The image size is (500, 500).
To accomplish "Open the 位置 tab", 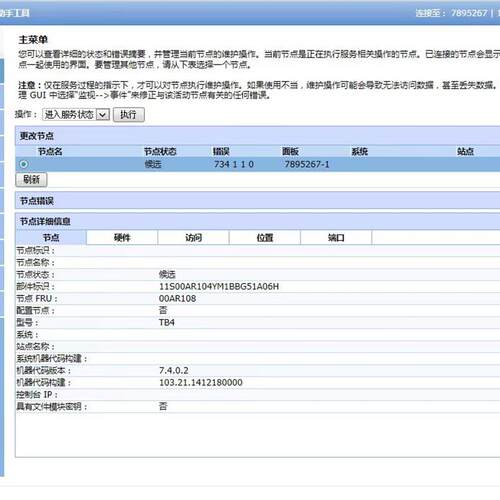I will (x=265, y=238).
